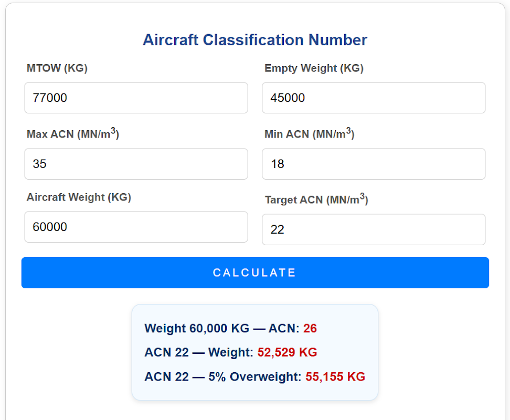Select the Max ACN (MN/m³) label
The height and width of the screenshot is (420, 510).
tap(73, 134)
